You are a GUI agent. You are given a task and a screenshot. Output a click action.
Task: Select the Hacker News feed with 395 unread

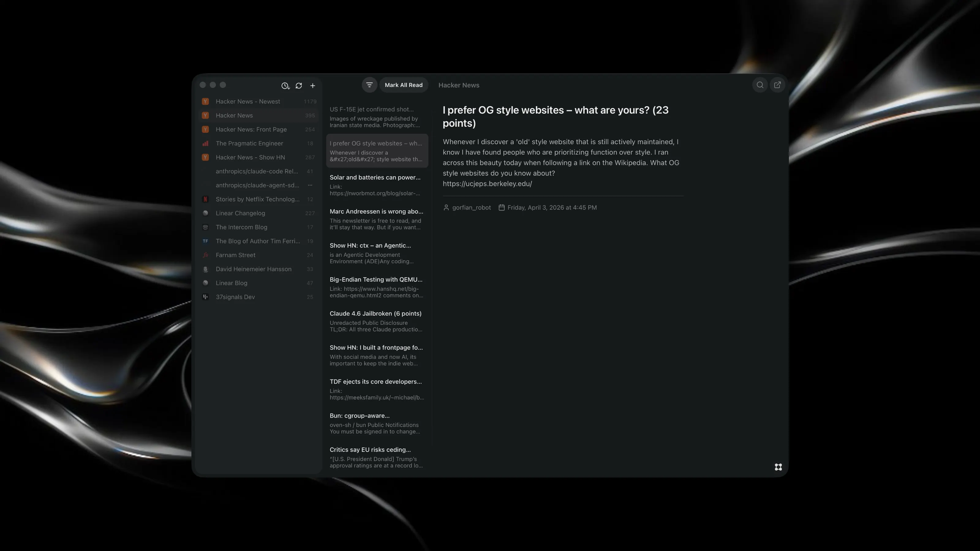tap(259, 115)
